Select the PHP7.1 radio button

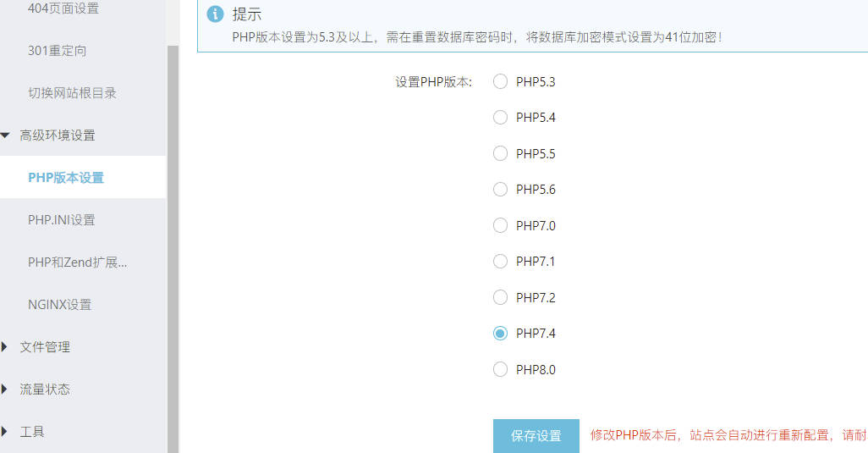click(500, 262)
